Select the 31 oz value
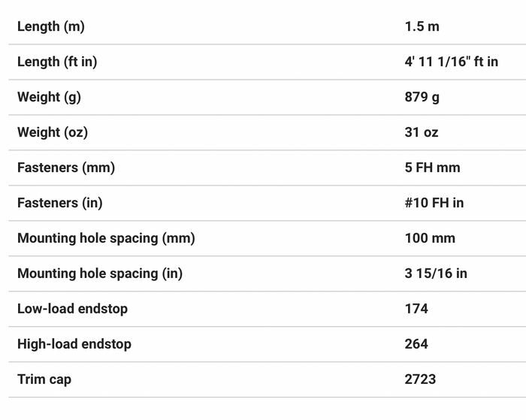The height and width of the screenshot is (420, 526). (x=421, y=132)
